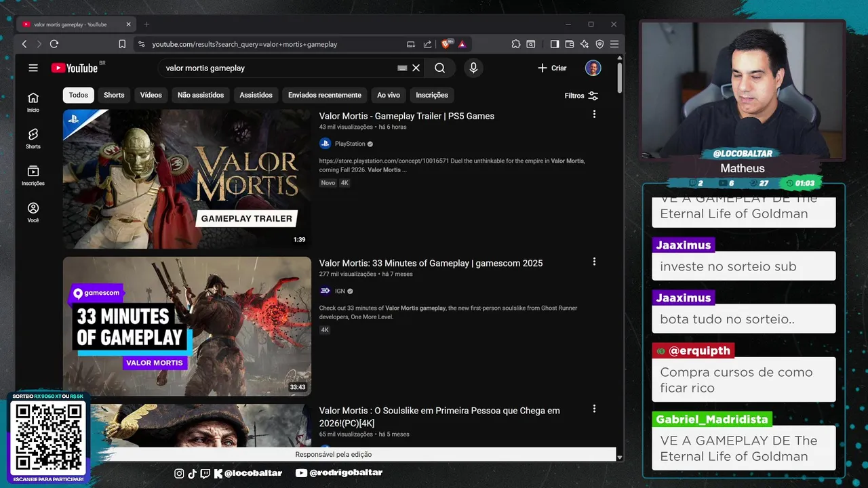Open the 33 Minutes of Gameplay gamescom title

coord(431,263)
